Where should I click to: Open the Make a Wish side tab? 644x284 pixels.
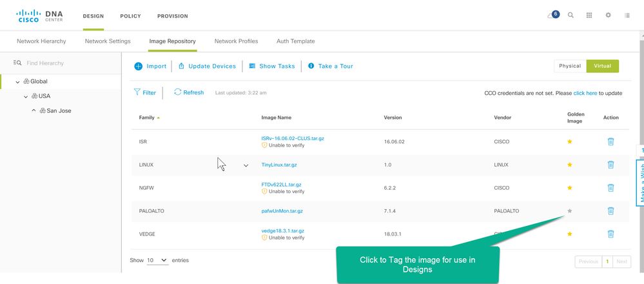640,183
